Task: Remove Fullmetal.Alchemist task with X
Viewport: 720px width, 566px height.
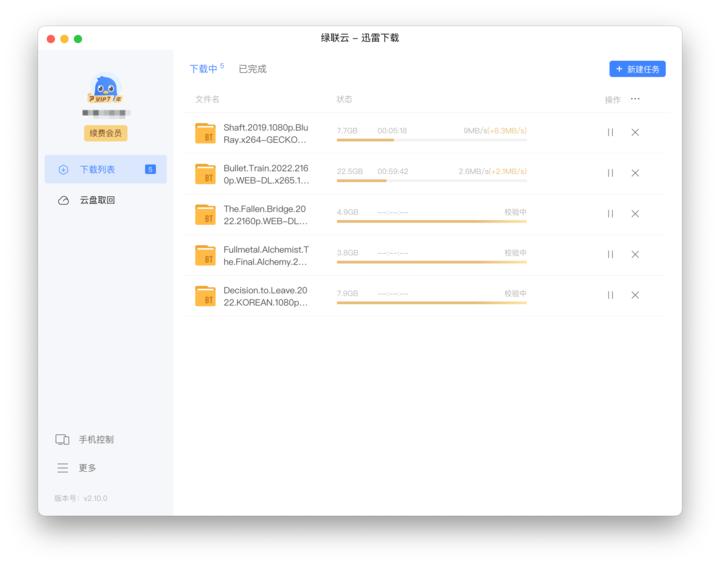Action: (x=635, y=254)
